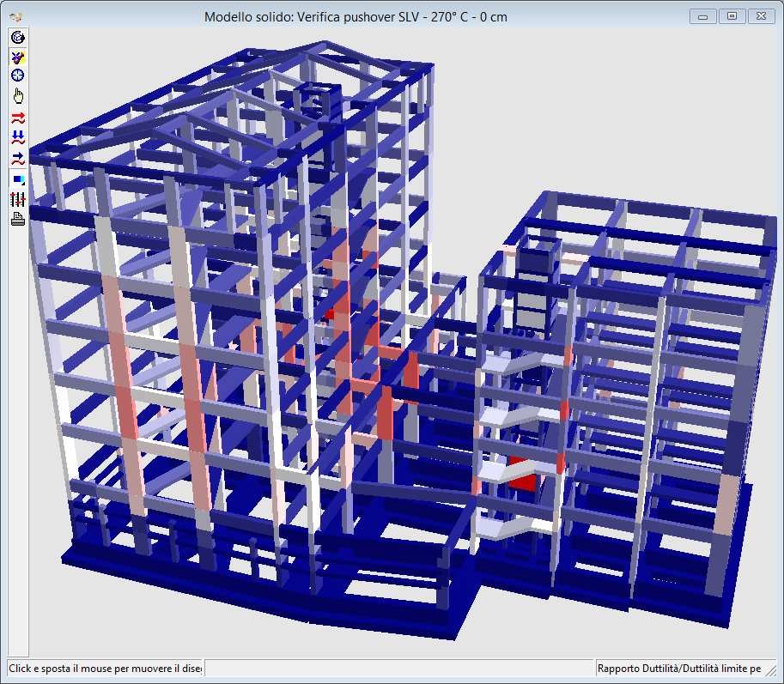This screenshot has height=684, width=784.
Task: Click the highlighted colored pointer tool icon
Action: tap(17, 57)
